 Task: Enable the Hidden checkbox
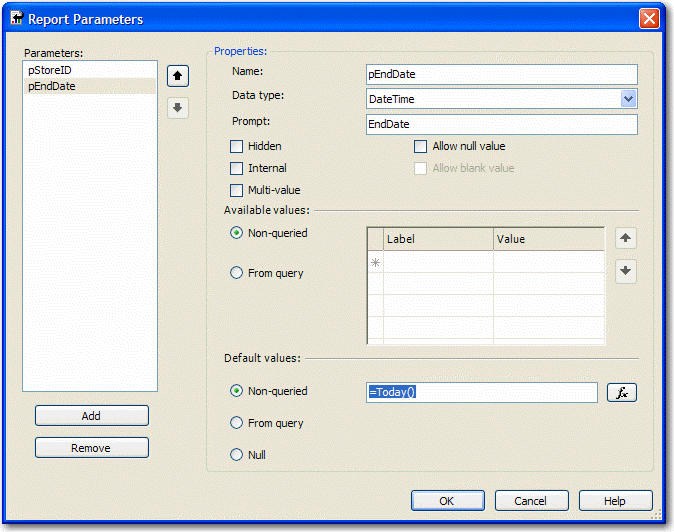pos(237,146)
